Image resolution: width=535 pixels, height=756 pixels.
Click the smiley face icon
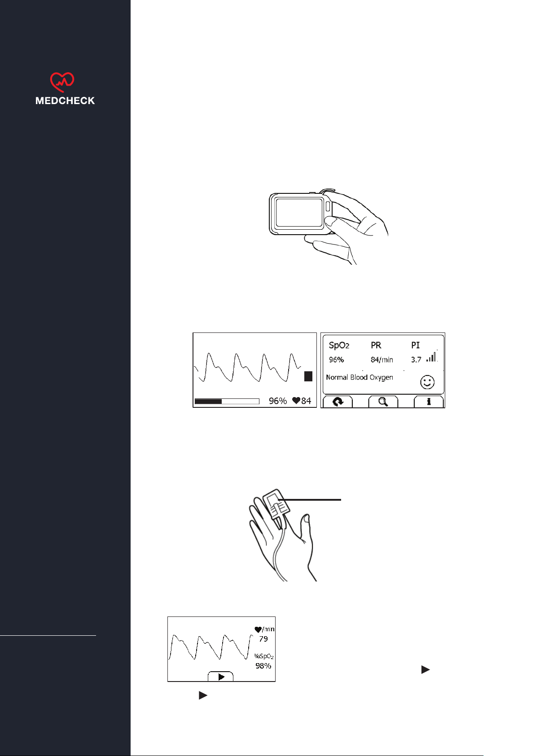point(427,382)
